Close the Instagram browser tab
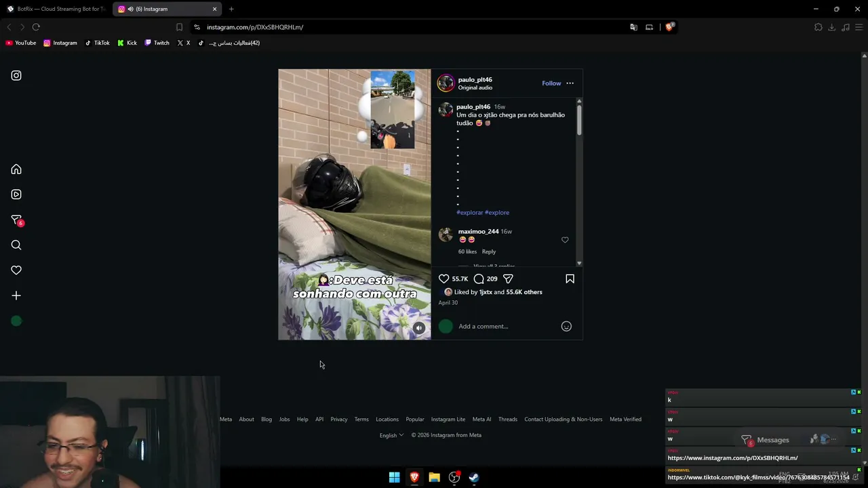The width and height of the screenshot is (868, 488). (x=215, y=9)
